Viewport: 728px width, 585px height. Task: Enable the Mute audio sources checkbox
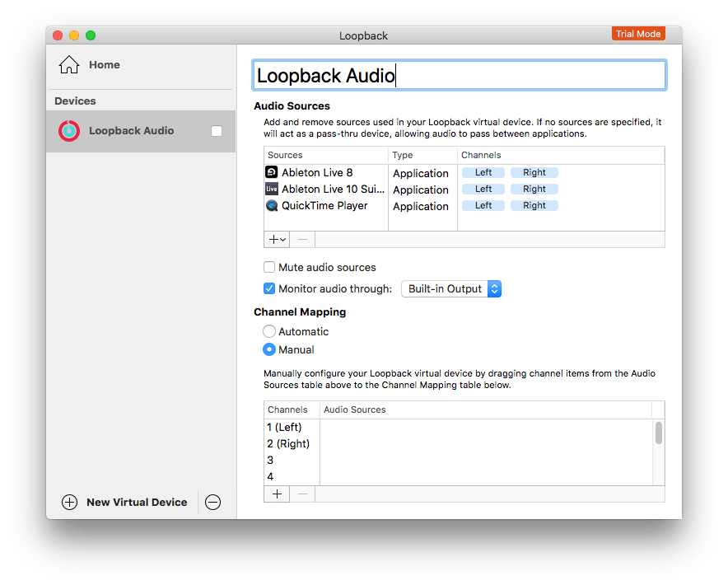269,267
